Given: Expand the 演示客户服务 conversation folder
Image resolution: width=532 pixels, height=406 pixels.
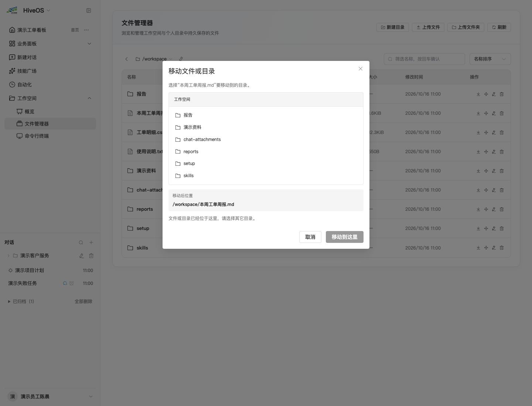Looking at the screenshot, I should pyautogui.click(x=8, y=255).
